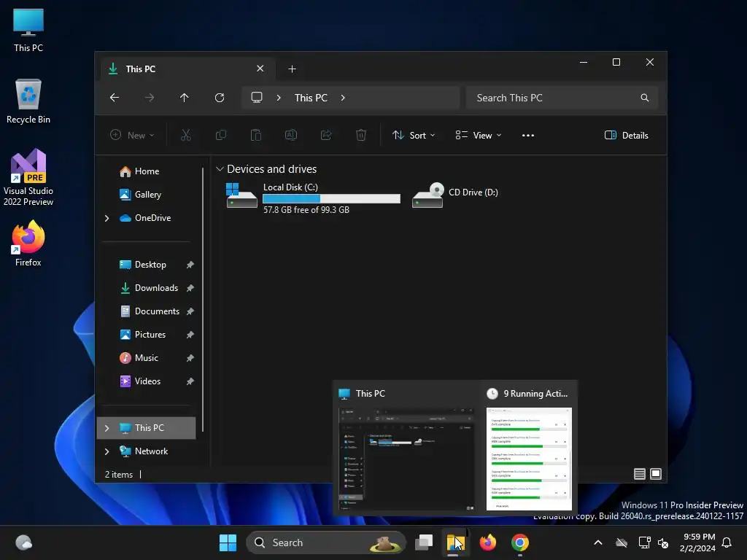747x560 pixels.
Task: Close the This PC tab
Action: [260, 69]
